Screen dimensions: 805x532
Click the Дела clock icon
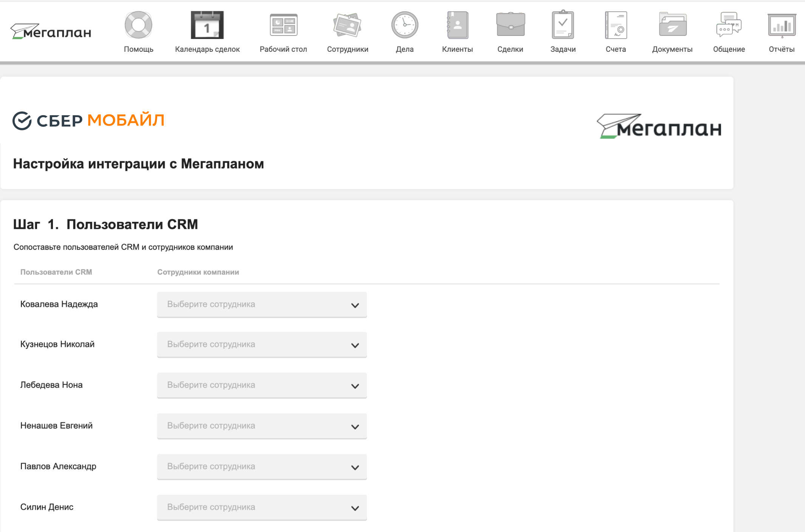pos(404,25)
